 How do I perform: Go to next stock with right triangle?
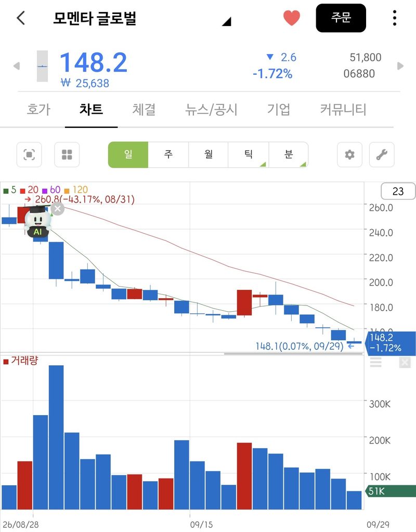click(400, 66)
